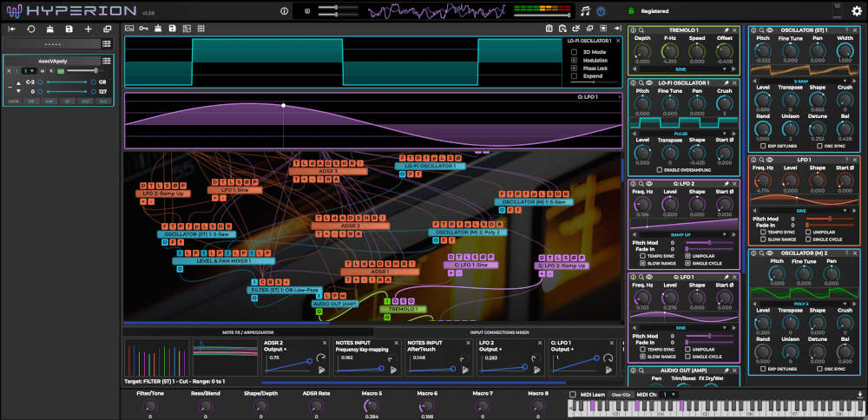Open the MIDI Ch dropdown
Viewport: 868px width, 420px height.
[x=668, y=395]
